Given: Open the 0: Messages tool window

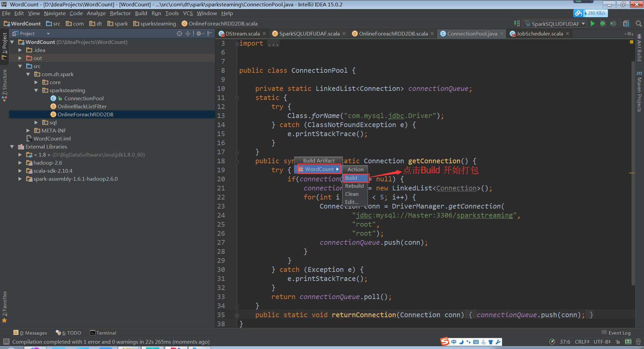Looking at the screenshot, I should (x=30, y=333).
